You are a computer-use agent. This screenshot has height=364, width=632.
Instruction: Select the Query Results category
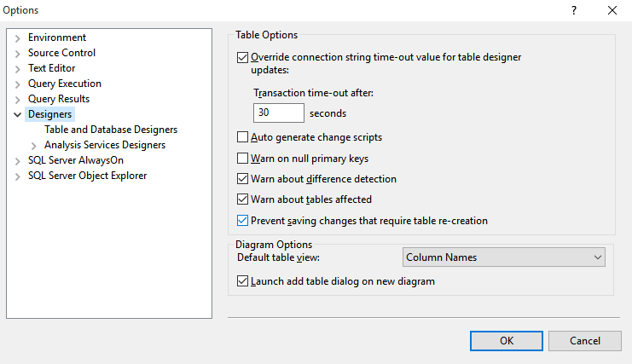59,99
